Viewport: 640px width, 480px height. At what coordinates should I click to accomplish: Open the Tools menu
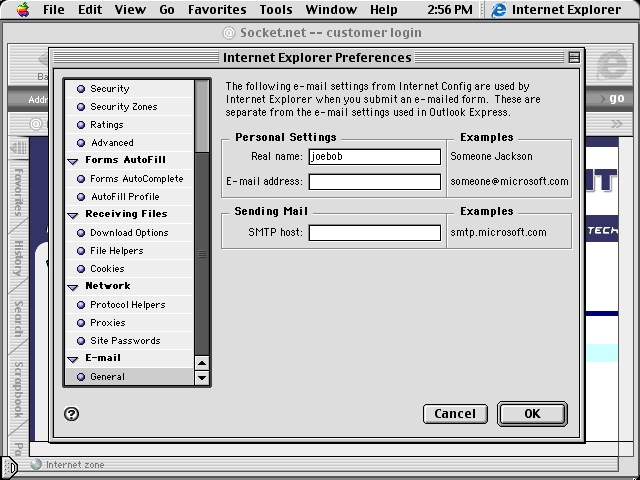pos(276,9)
